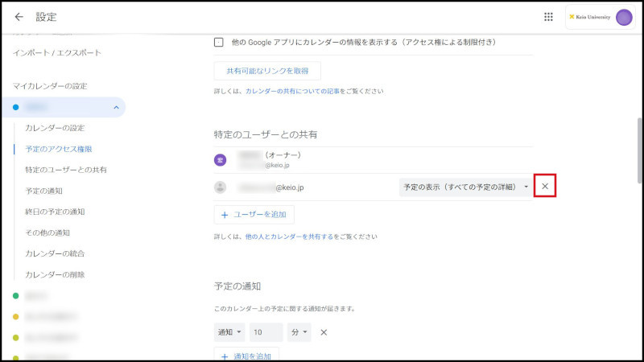Select 特定のユーザーとの共有 in sidebar
Screen dimensions: 644x362
pos(66,170)
